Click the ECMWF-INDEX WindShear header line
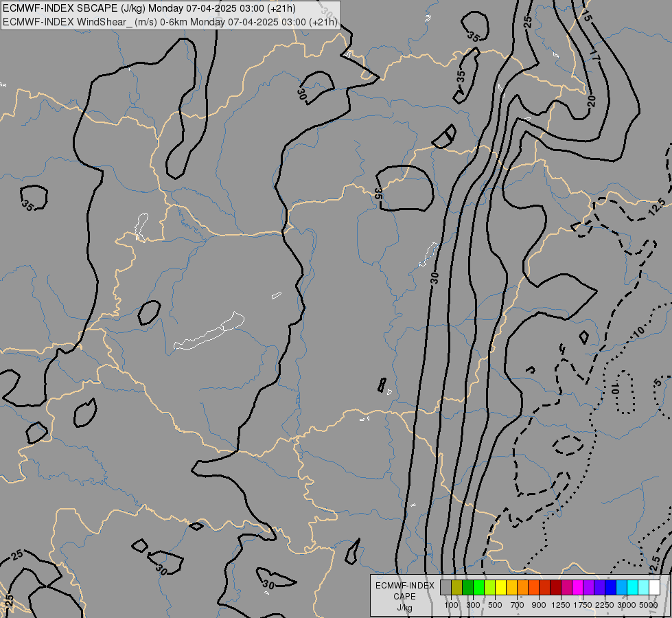 [x=170, y=22]
